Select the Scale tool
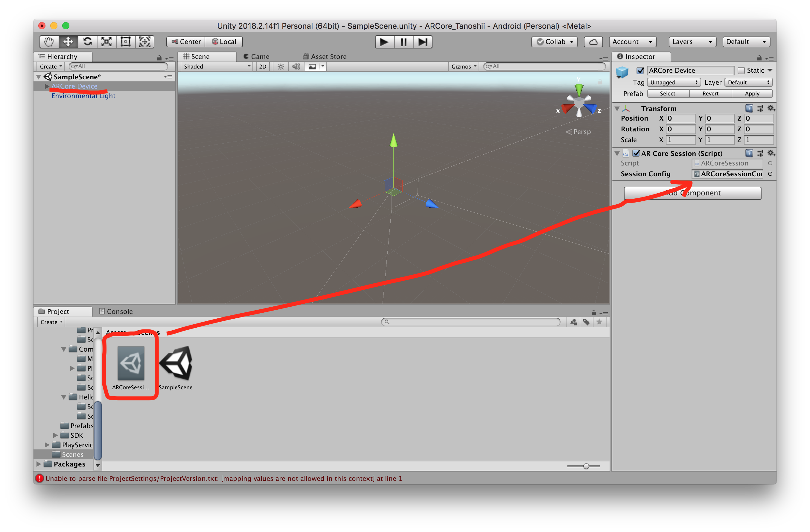Image resolution: width=810 pixels, height=532 pixels. click(x=106, y=42)
